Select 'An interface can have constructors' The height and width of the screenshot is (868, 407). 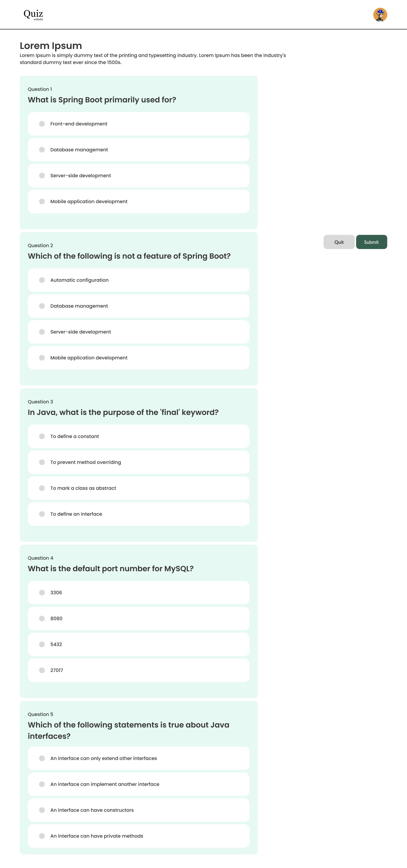[x=42, y=810]
